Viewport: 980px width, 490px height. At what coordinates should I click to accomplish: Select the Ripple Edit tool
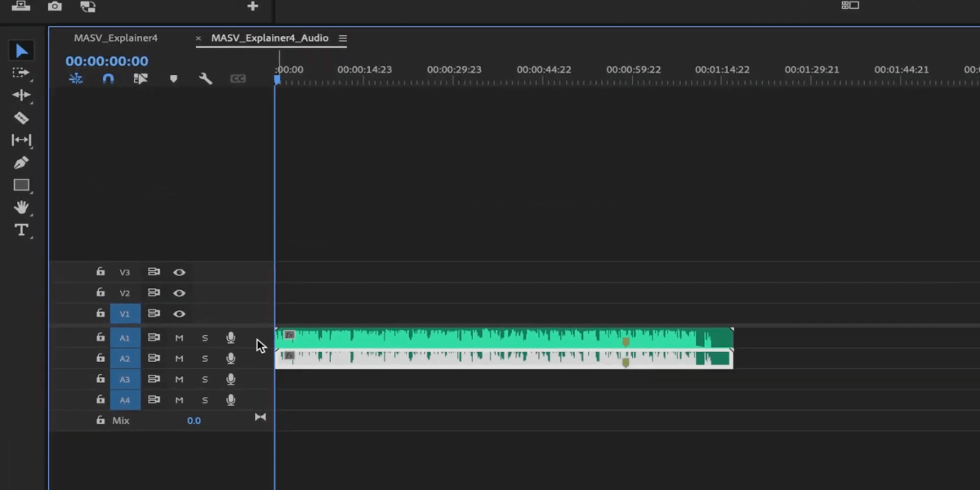point(21,95)
